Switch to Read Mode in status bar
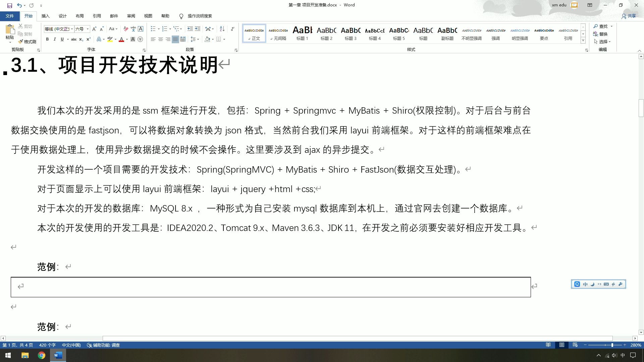Viewport: 644px width, 362px height. pyautogui.click(x=549, y=345)
